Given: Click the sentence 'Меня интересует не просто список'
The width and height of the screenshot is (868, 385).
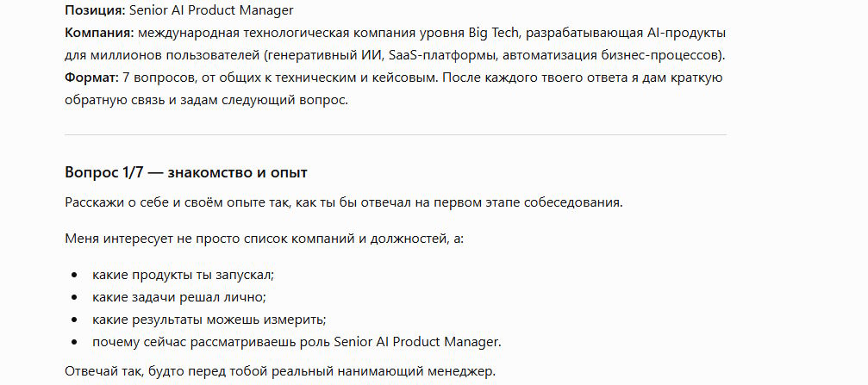Looking at the screenshot, I should [264, 239].
